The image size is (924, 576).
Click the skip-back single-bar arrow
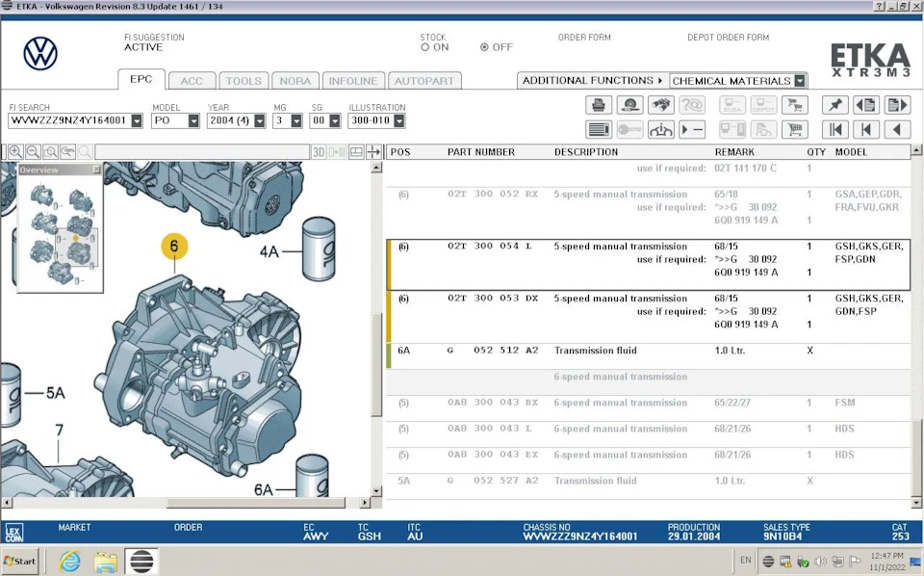tap(866, 129)
